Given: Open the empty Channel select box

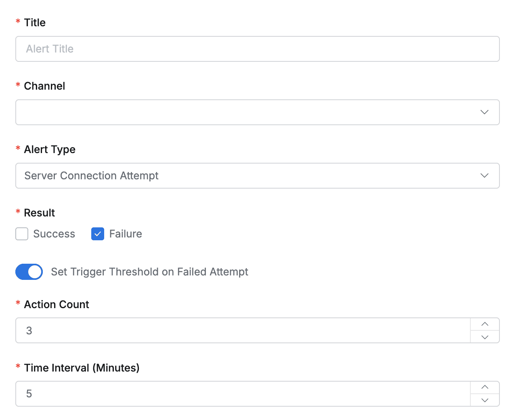Looking at the screenshot, I should pos(242,112).
